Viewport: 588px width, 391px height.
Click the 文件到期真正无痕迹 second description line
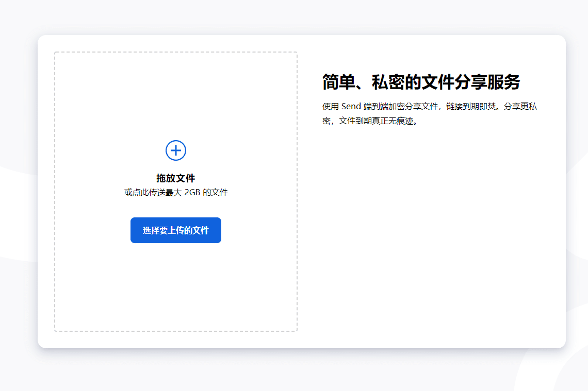tap(377, 122)
